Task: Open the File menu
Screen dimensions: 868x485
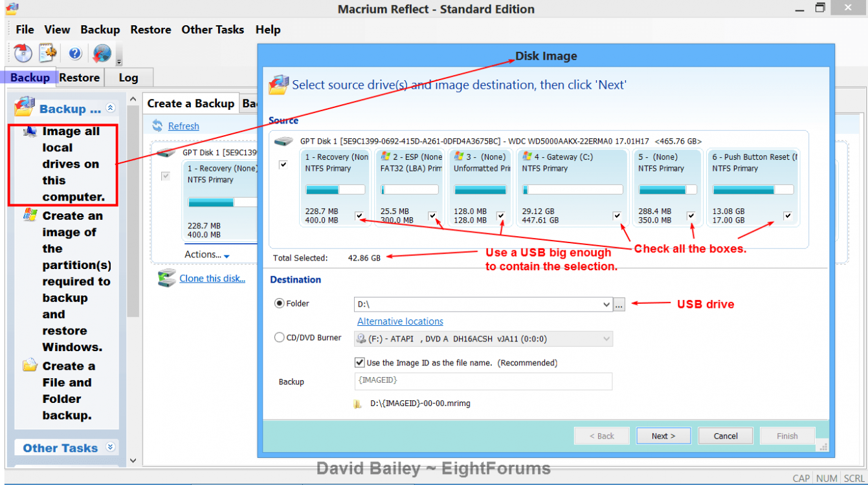Action: click(25, 30)
